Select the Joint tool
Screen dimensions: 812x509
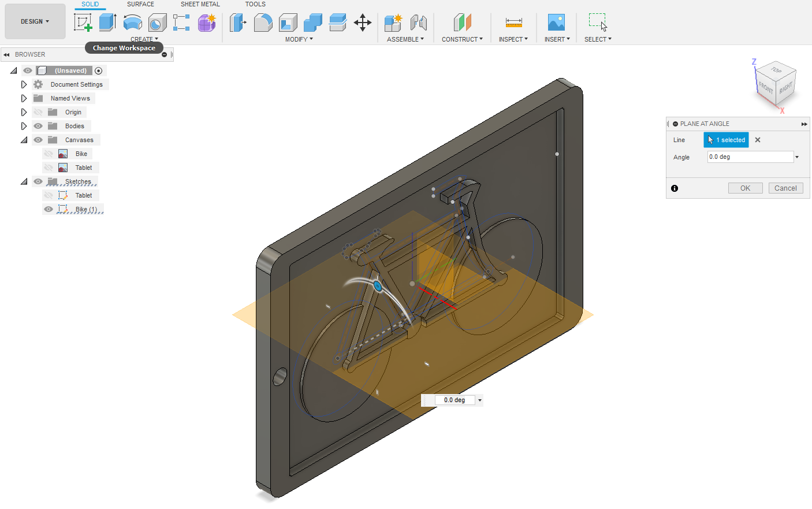tap(419, 23)
